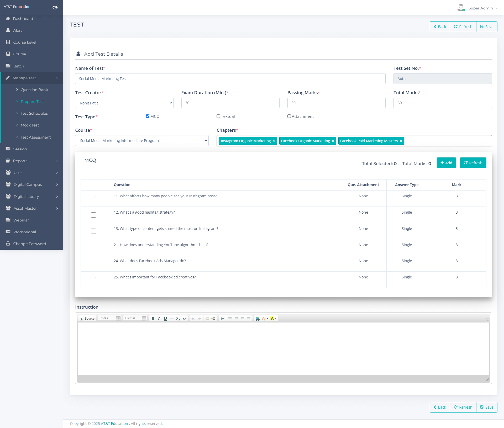Screen dimensions: 504x428
Task: Click the Passing Marks input field
Action: (336, 103)
